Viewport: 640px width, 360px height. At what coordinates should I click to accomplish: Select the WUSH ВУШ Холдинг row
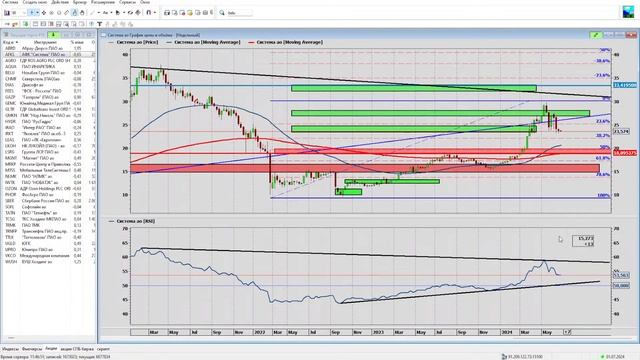49,262
